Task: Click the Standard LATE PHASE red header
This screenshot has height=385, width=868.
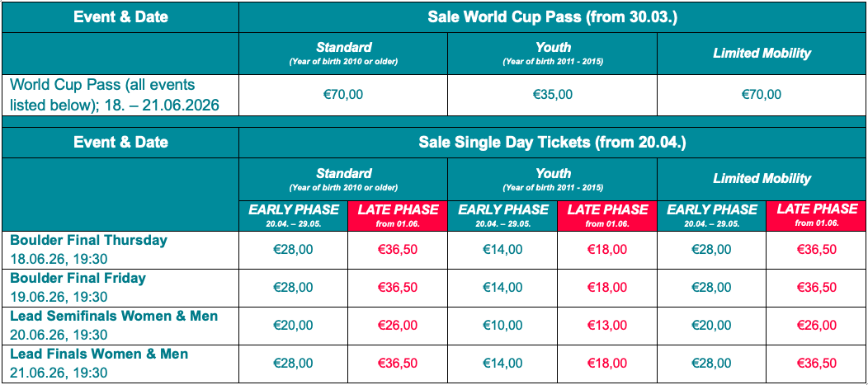Action: click(398, 214)
